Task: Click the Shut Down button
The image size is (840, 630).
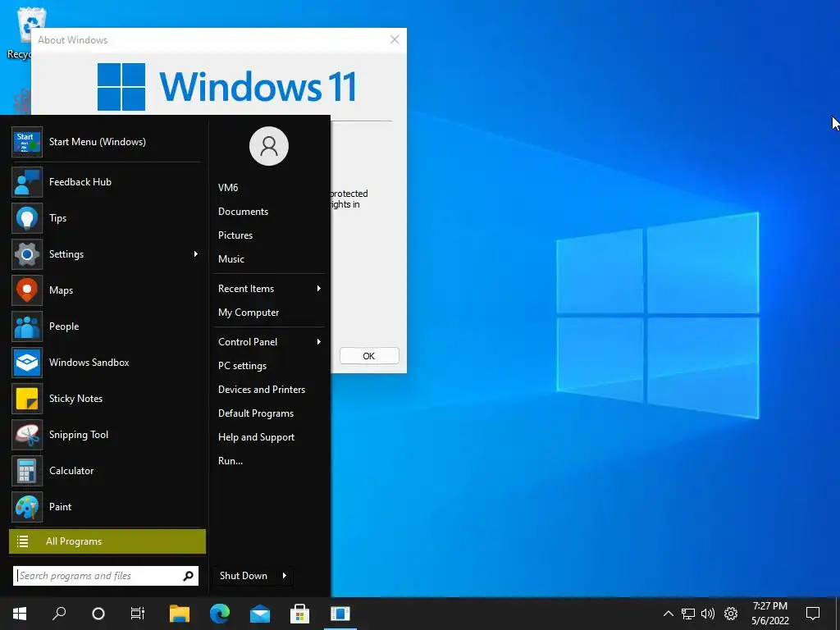Action: 244,576
